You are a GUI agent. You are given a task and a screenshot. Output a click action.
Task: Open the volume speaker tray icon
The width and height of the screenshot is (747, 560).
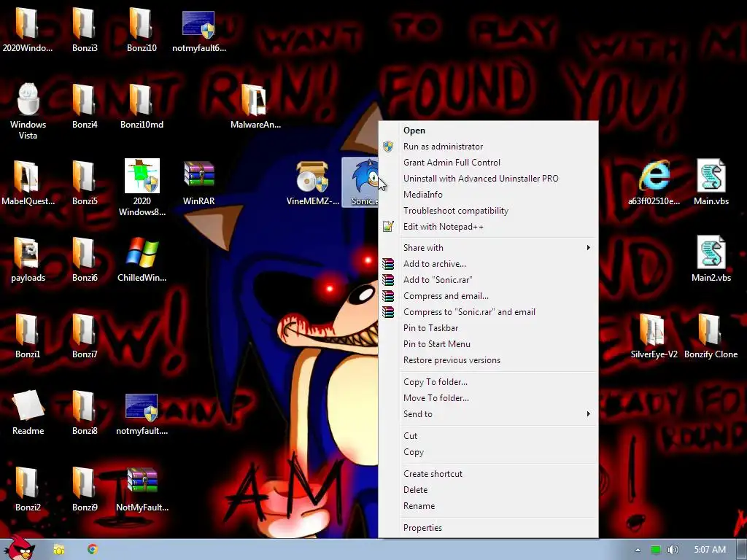673,550
